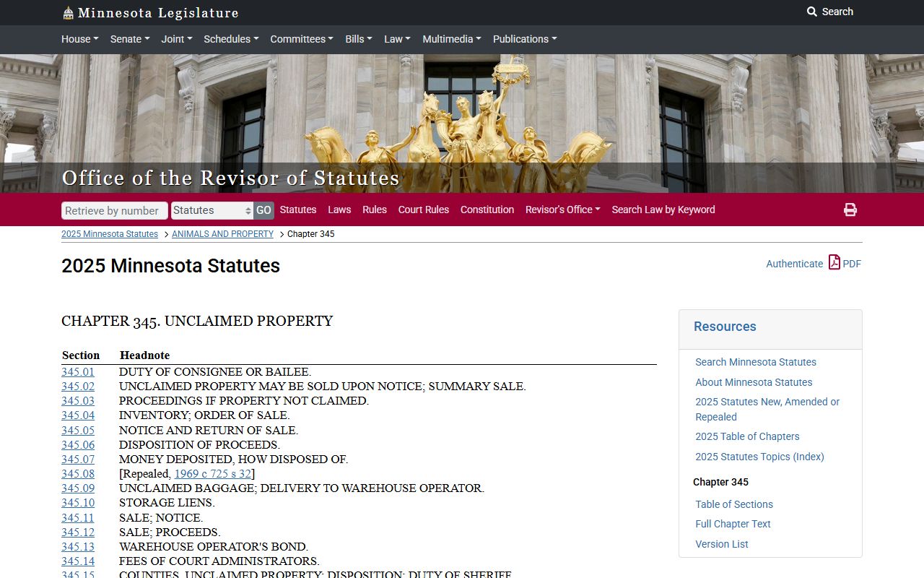Click the 'WAREHOUSE OPERATOR'S BOND.' headnote

[x=214, y=547]
